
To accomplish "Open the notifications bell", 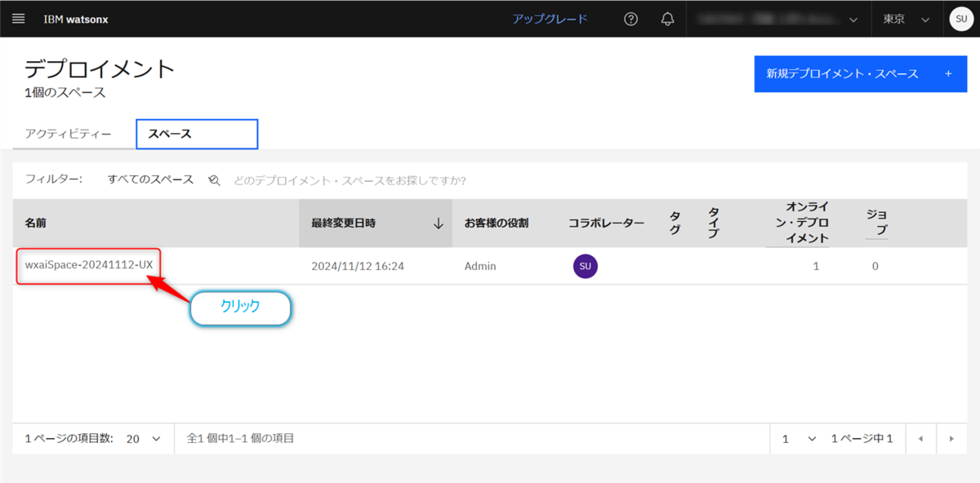I will click(x=667, y=19).
